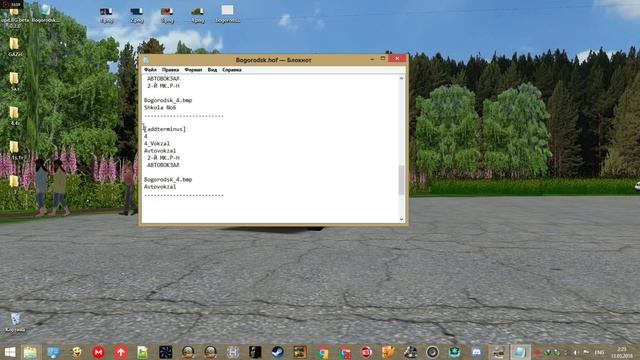
Task: Open the 2.png desktop icon
Action: pos(137,15)
